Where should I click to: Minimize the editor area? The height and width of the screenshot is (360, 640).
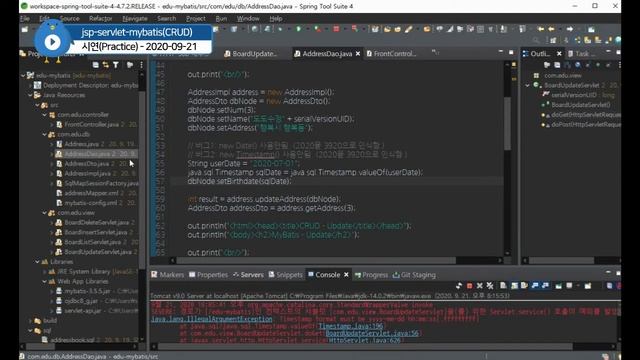pos(501,52)
